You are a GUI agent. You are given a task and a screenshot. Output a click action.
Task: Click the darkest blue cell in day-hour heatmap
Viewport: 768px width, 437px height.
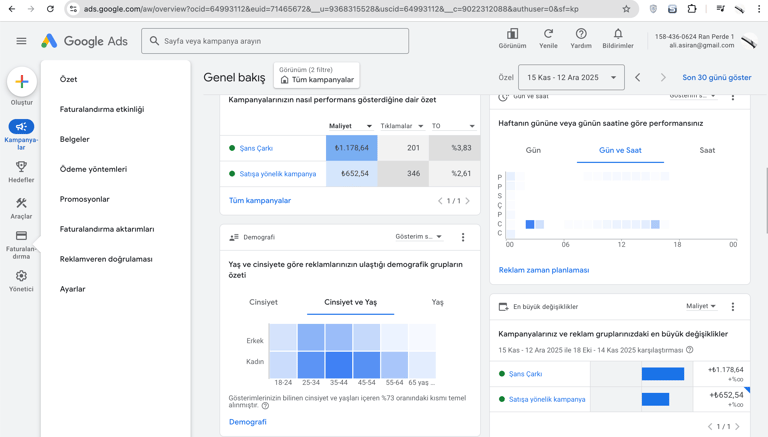(529, 224)
